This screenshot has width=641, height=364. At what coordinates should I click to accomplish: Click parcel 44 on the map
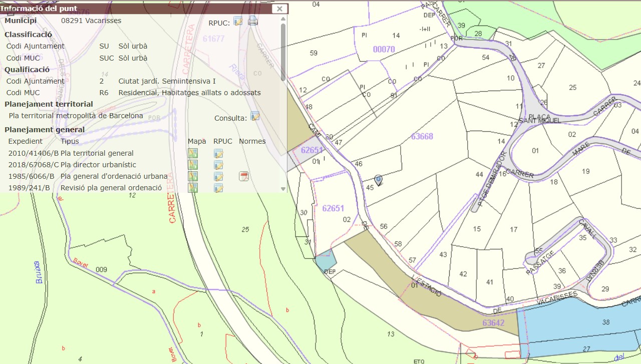pos(479,174)
